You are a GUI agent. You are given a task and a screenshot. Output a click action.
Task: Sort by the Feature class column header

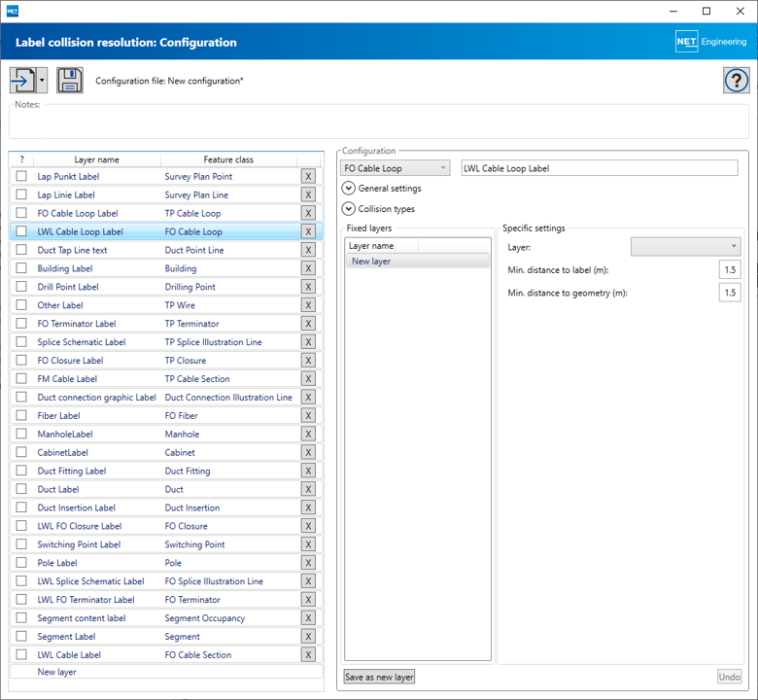[228, 159]
